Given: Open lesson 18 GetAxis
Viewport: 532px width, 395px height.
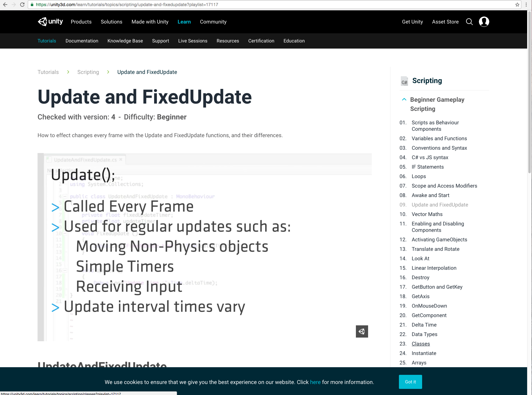Looking at the screenshot, I should click(x=421, y=296).
